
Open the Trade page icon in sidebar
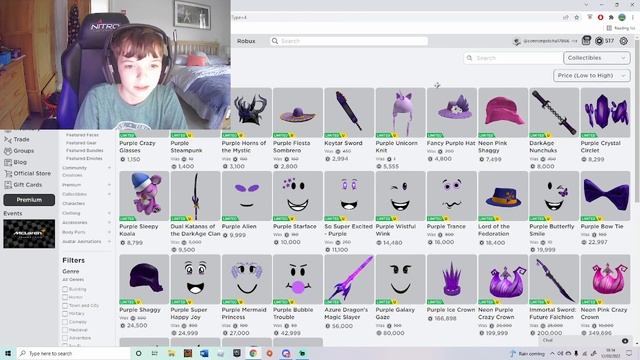point(8,140)
